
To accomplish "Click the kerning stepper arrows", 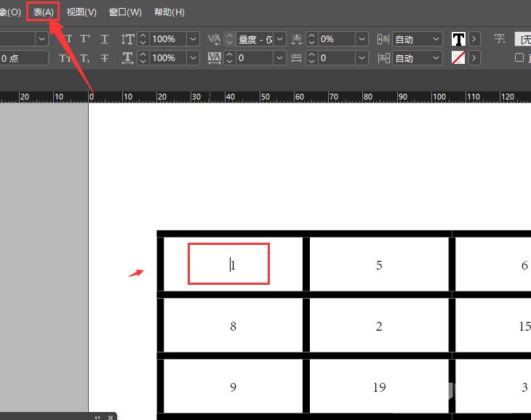I will click(x=230, y=39).
